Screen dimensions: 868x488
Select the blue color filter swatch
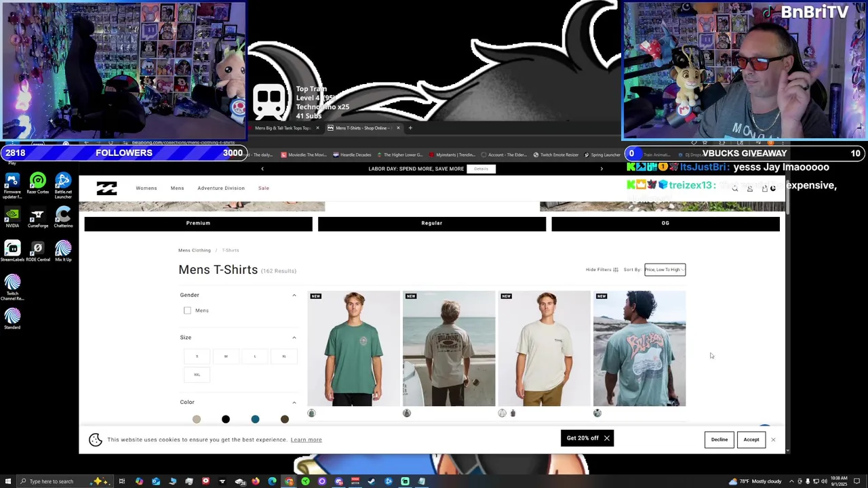click(255, 420)
